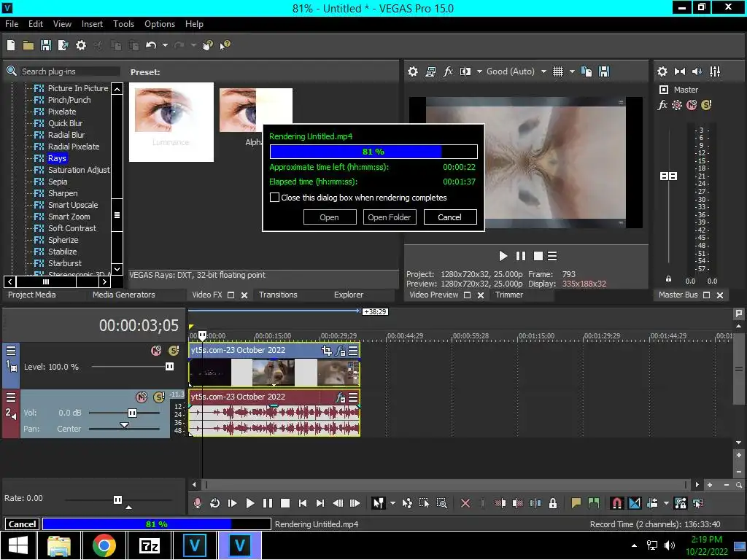Select the Starburst plug-in
Viewport: 747px width, 560px height.
pyautogui.click(x=65, y=263)
